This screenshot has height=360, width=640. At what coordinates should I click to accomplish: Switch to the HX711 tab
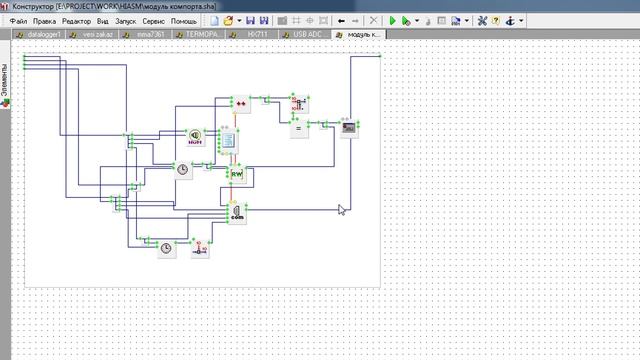click(x=252, y=35)
